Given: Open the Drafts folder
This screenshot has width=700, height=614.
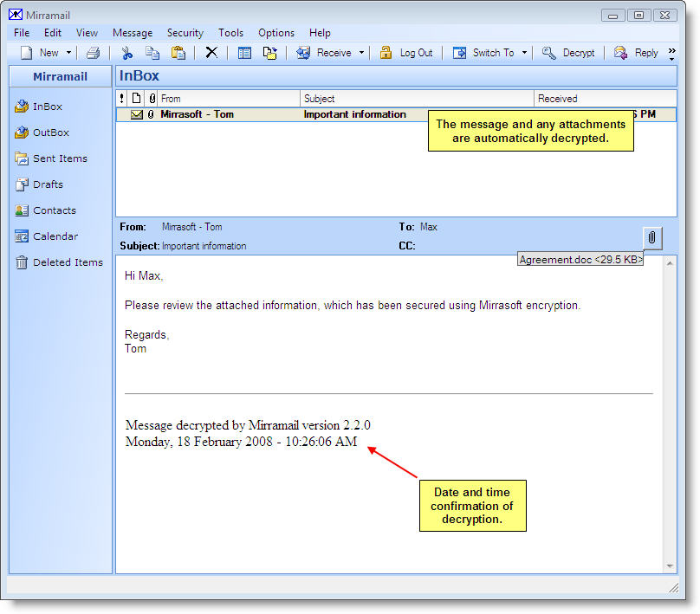Looking at the screenshot, I should tap(39, 184).
